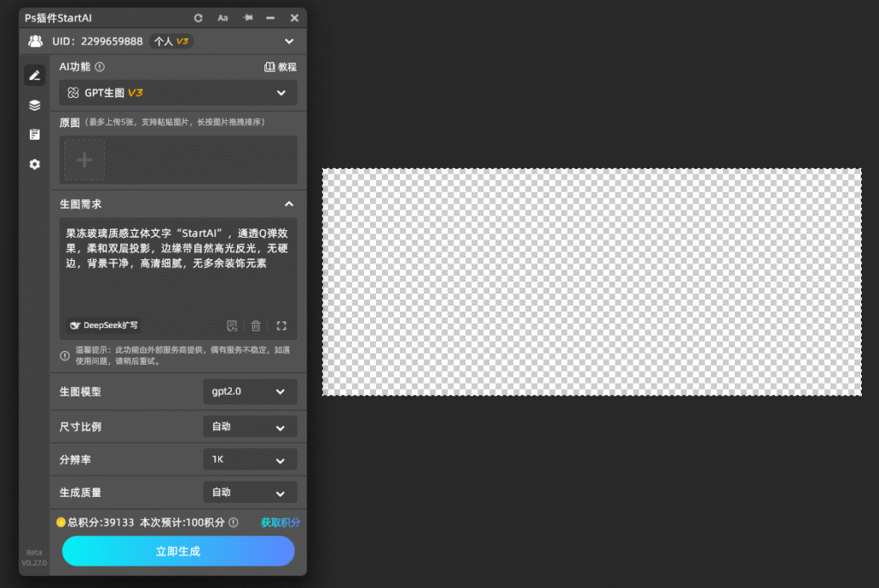Open the 生成质量 自动 dropdown

pyautogui.click(x=250, y=492)
